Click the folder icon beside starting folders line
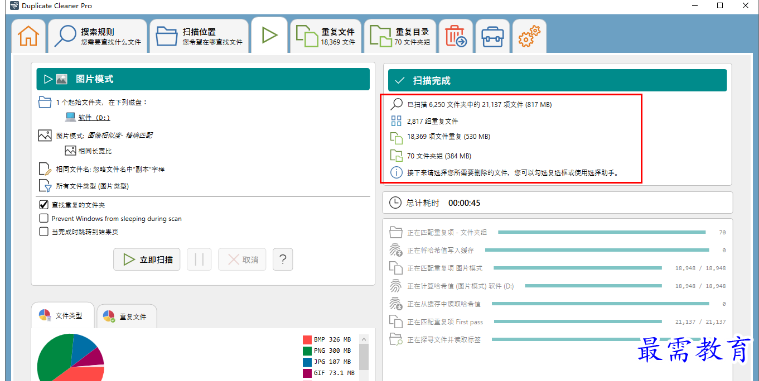 pos(45,102)
